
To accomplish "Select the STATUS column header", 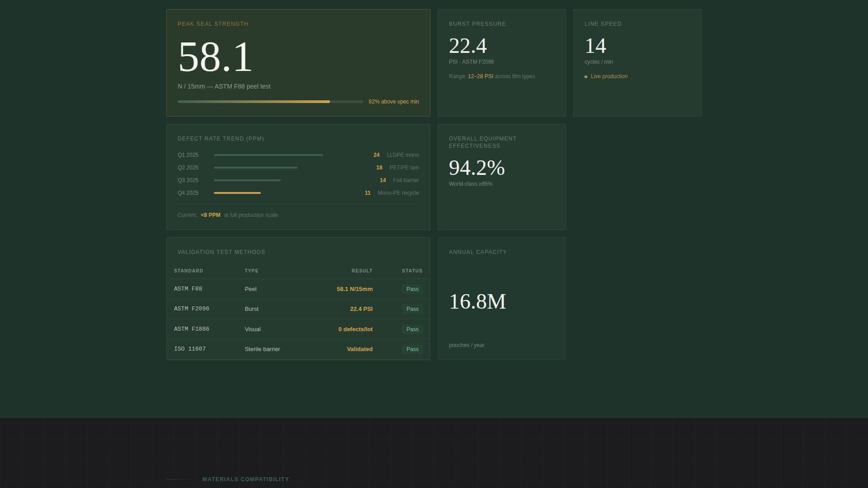I will coord(412,271).
